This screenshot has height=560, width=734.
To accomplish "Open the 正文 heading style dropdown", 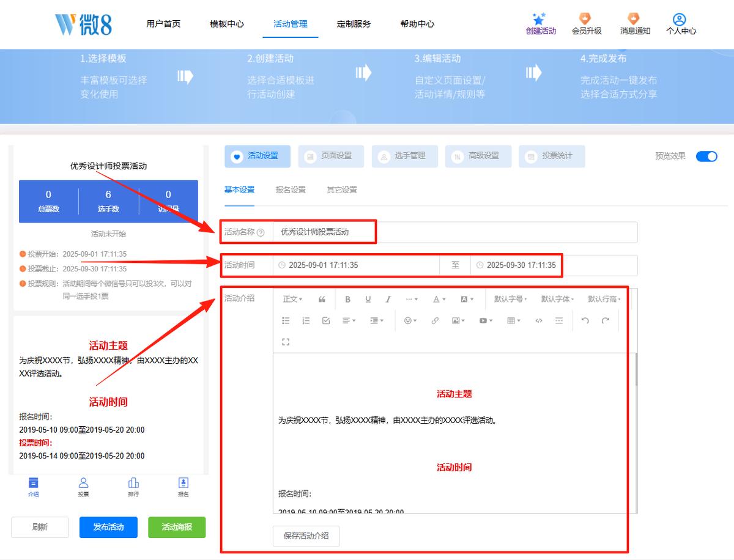I will point(293,299).
